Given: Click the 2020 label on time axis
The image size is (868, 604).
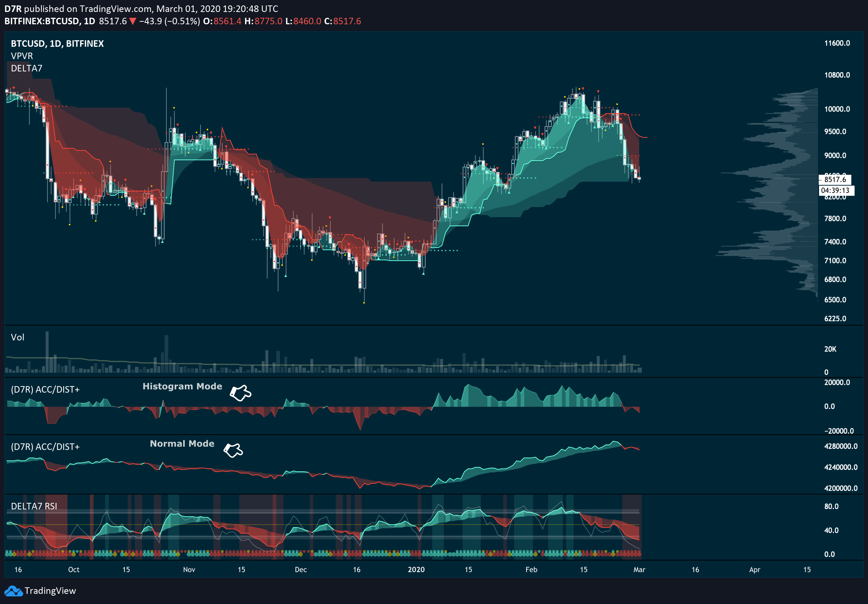Looking at the screenshot, I should [416, 570].
